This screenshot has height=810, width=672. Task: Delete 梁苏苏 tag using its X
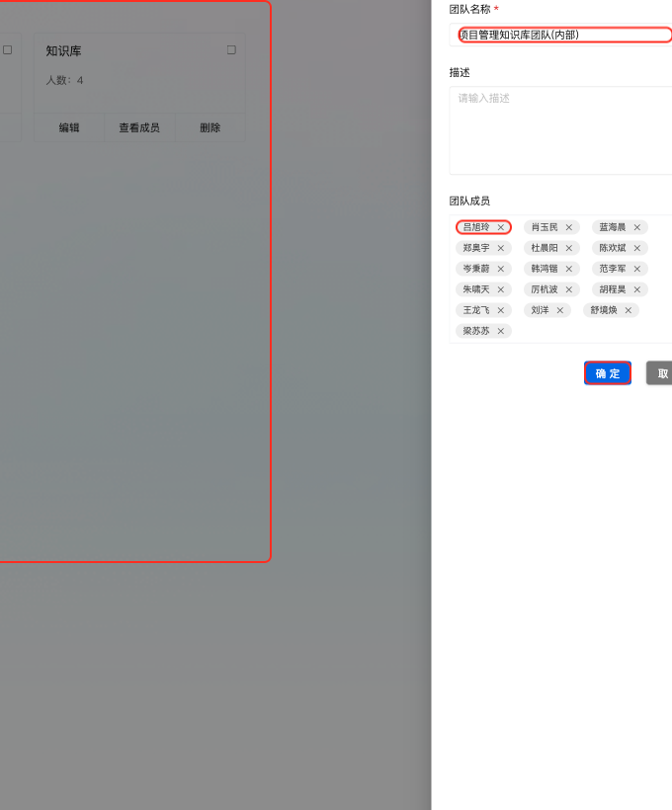tap(501, 331)
